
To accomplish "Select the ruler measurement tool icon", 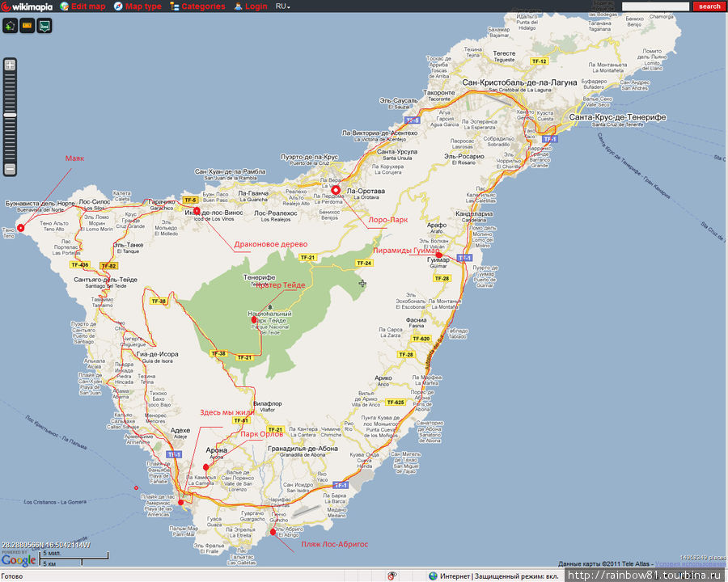I will [x=27, y=26].
